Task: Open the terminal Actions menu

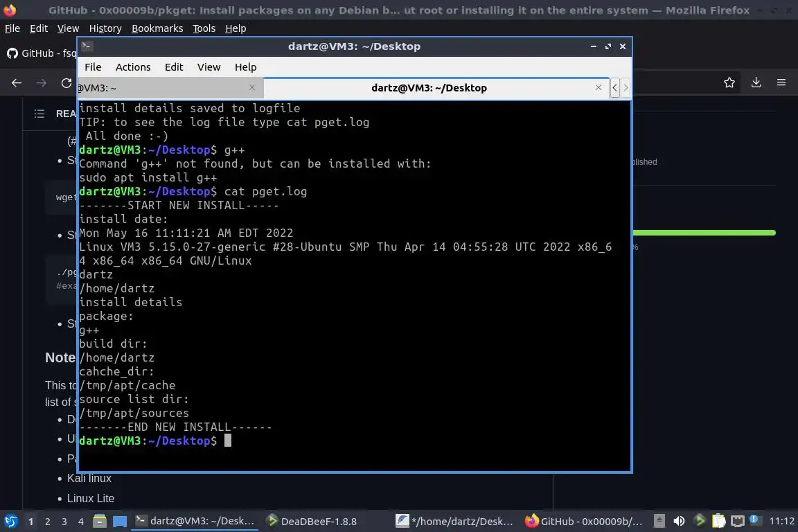Action: point(133,67)
